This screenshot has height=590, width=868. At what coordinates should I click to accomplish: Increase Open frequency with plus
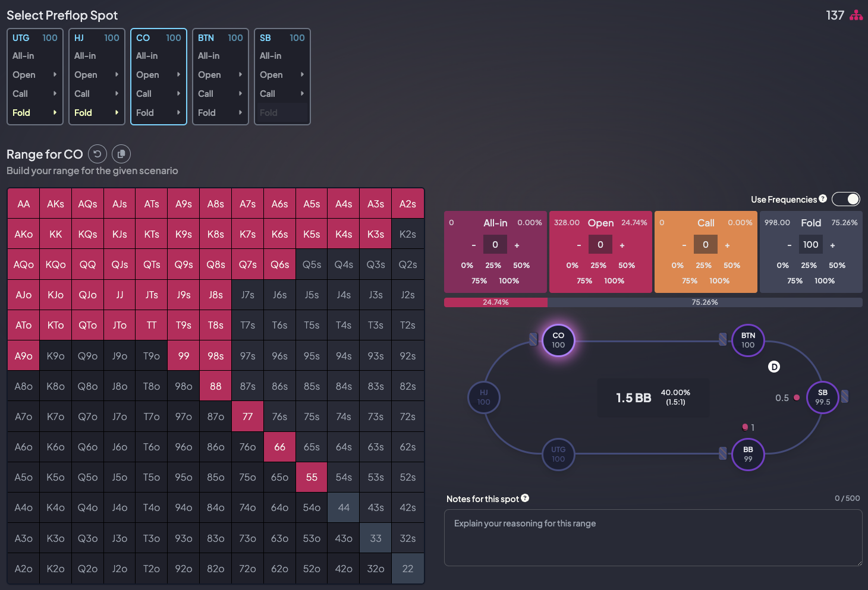coord(622,245)
